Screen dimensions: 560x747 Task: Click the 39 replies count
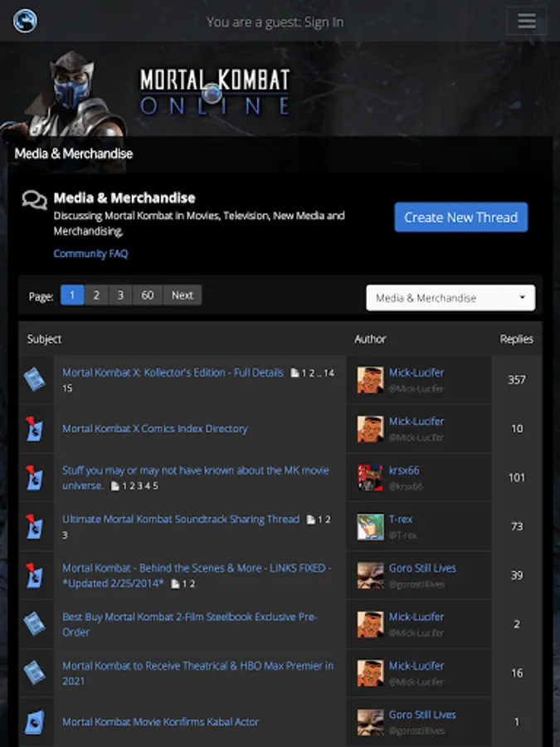pos(517,575)
